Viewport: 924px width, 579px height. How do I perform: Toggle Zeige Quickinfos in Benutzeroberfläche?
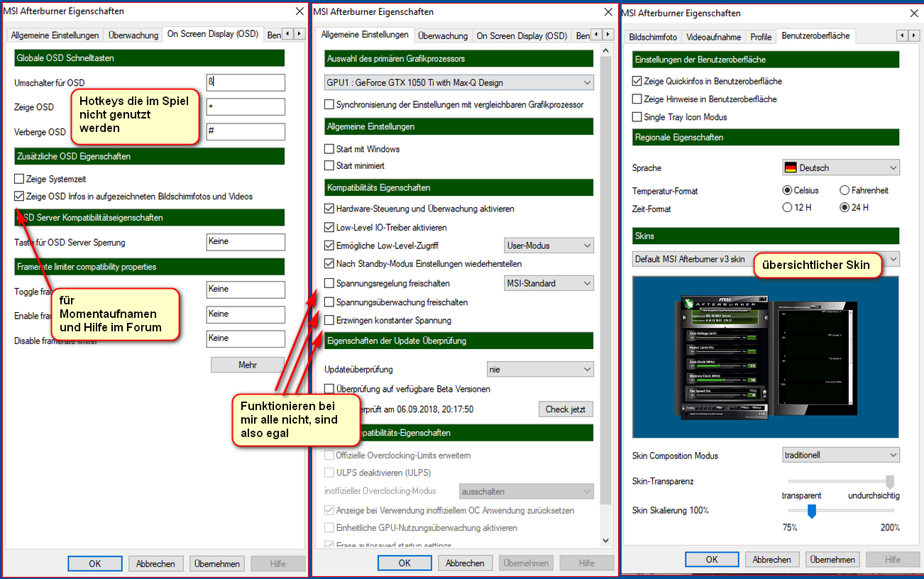coord(637,81)
